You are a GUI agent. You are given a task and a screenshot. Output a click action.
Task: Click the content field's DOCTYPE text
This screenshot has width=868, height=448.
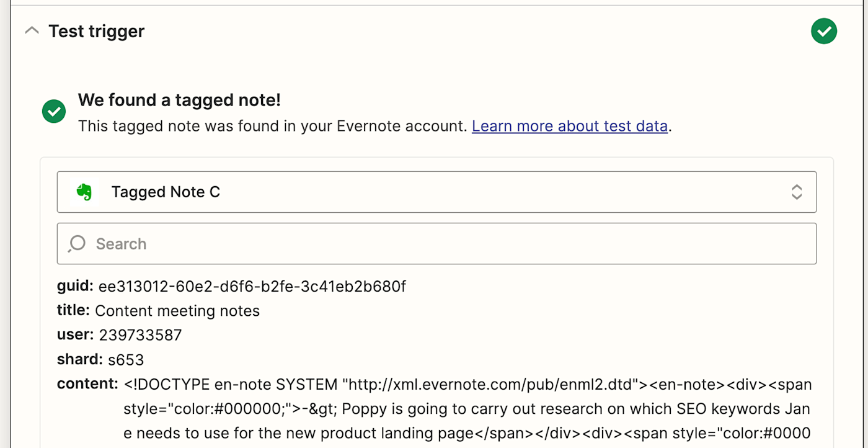click(166, 385)
